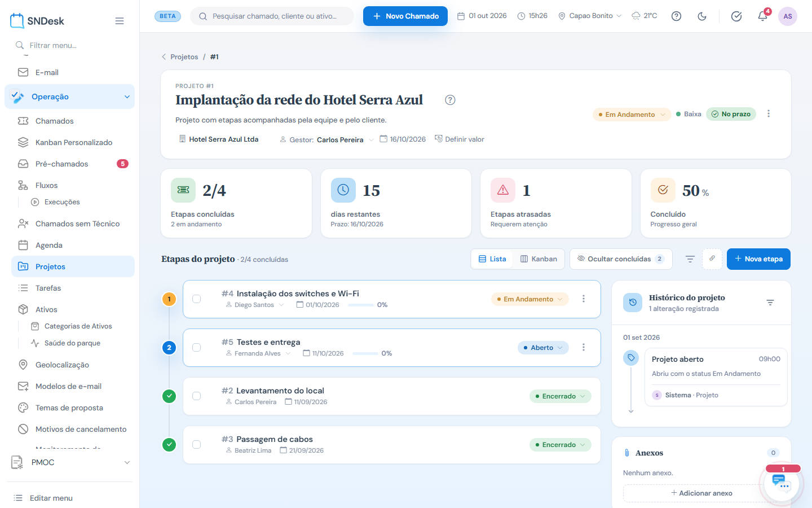Screen dimensions: 812x508
Task: Click the weather 21°C indicator
Action: (x=644, y=16)
